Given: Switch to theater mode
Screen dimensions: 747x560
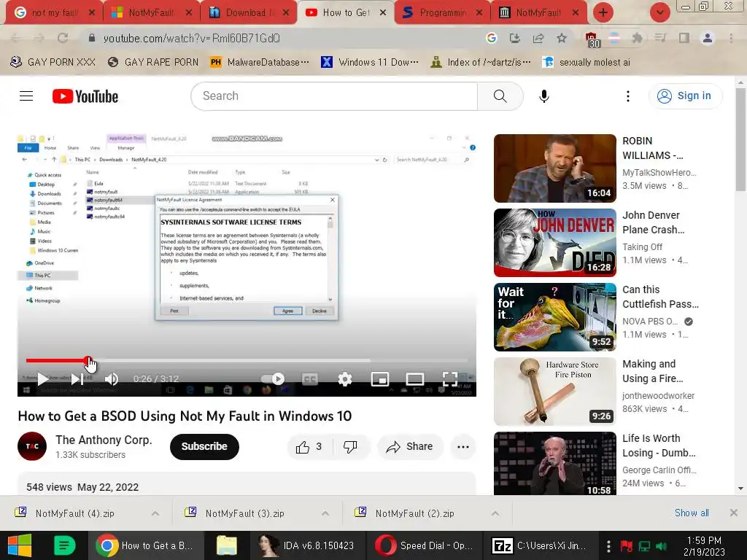Looking at the screenshot, I should (x=415, y=379).
